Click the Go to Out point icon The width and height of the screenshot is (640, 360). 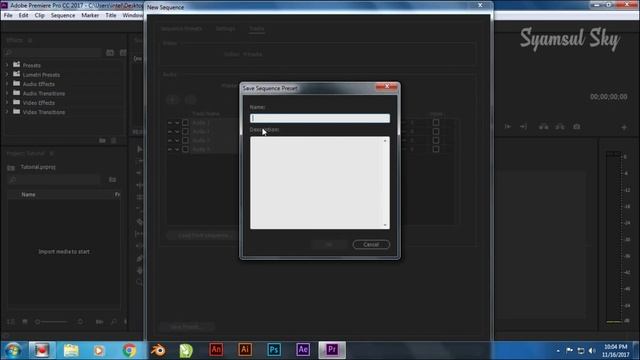click(x=523, y=127)
